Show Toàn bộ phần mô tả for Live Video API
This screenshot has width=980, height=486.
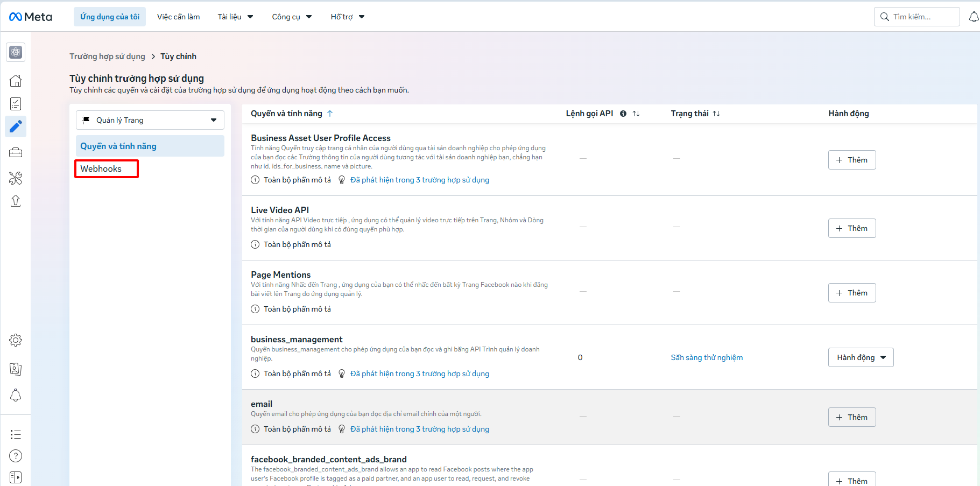coord(297,244)
